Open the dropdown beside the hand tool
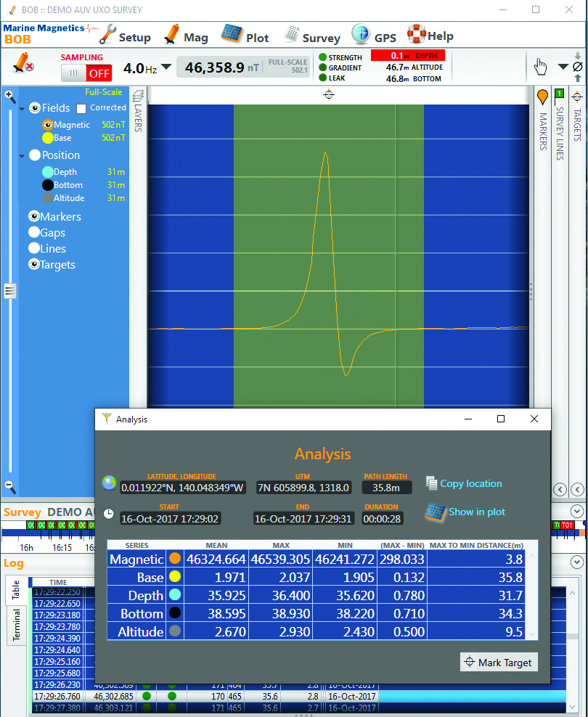 (x=563, y=67)
